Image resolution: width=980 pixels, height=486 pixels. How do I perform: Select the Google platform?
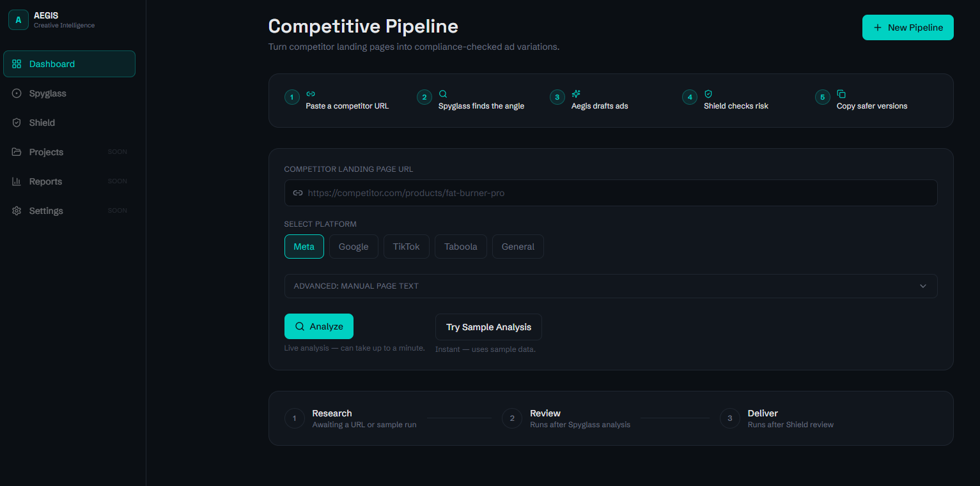[x=354, y=247]
